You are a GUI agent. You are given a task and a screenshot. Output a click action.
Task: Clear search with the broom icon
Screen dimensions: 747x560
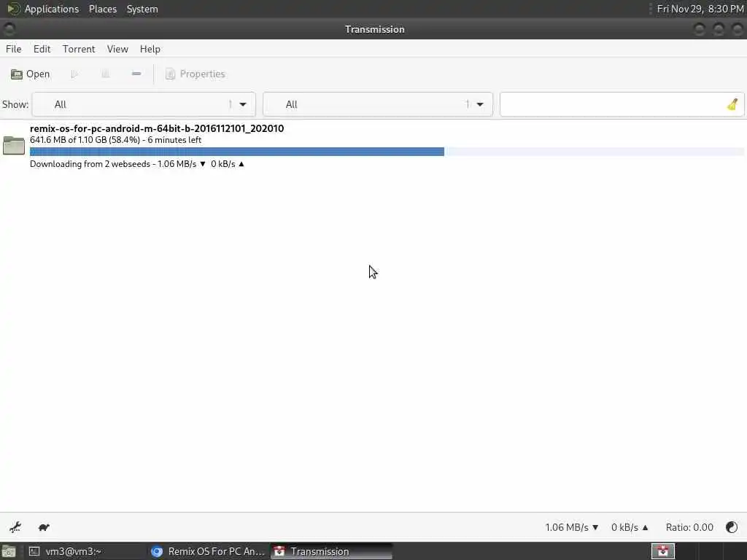(732, 104)
